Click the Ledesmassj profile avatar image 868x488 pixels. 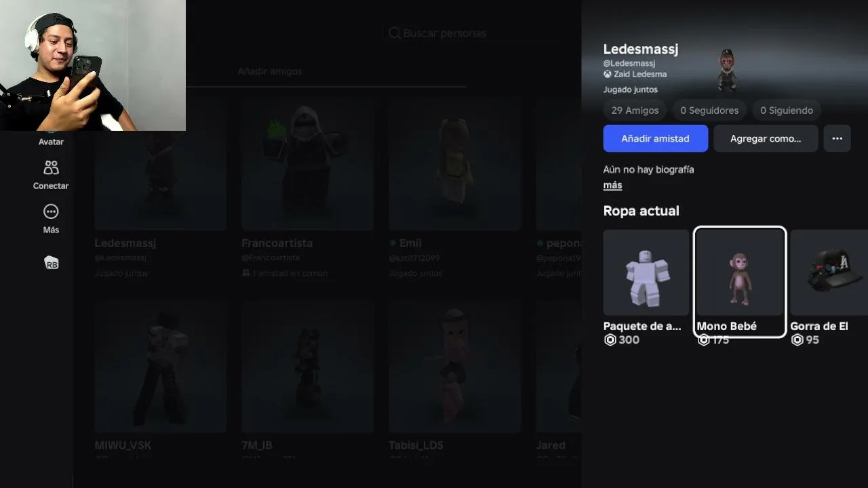[727, 69]
